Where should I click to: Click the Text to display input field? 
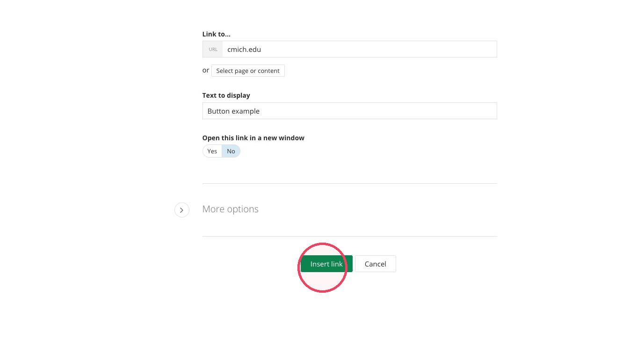click(x=350, y=111)
